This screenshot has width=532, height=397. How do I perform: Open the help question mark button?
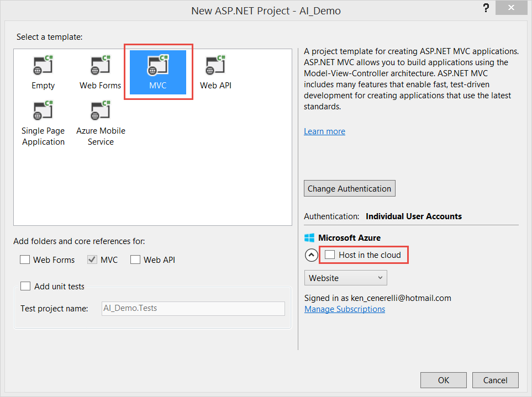point(486,8)
